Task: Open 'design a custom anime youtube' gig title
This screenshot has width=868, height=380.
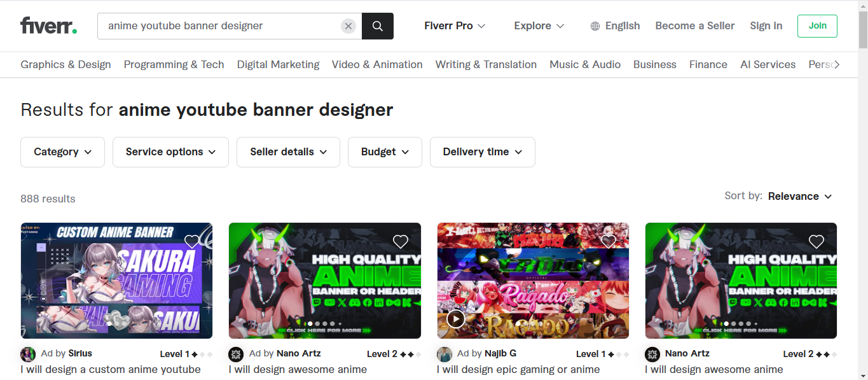Action: tap(111, 370)
